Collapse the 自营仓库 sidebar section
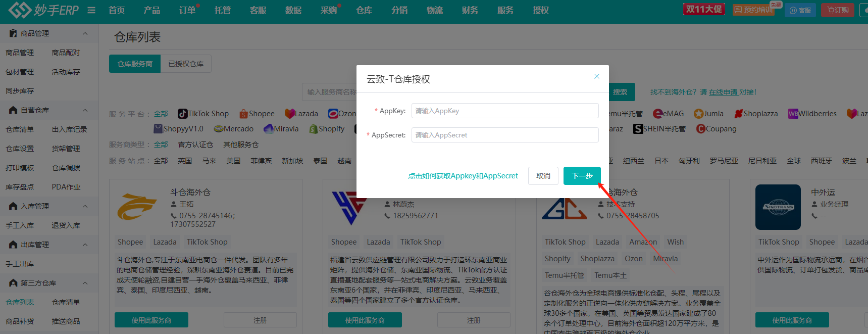Viewport: 868px width, 334px height. 85,110
